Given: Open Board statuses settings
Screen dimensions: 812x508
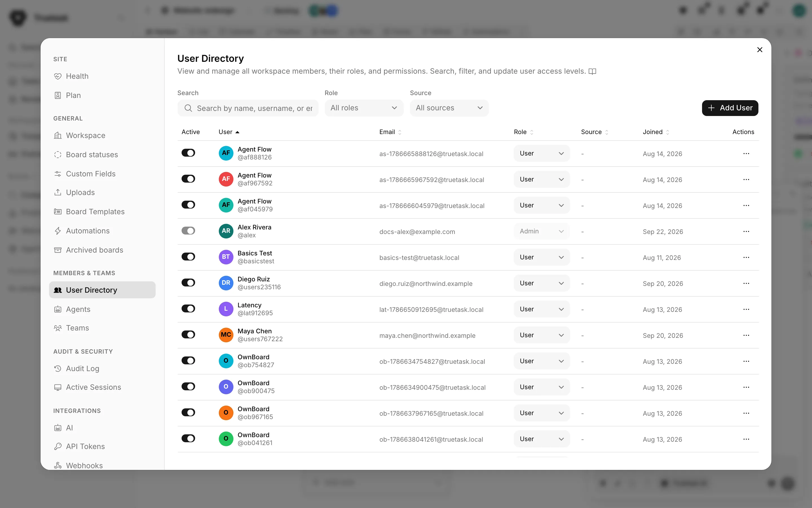Looking at the screenshot, I should [x=102, y=155].
